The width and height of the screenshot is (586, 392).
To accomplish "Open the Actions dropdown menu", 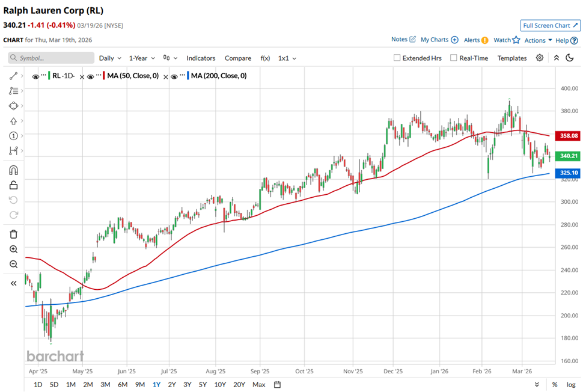I will pos(538,40).
